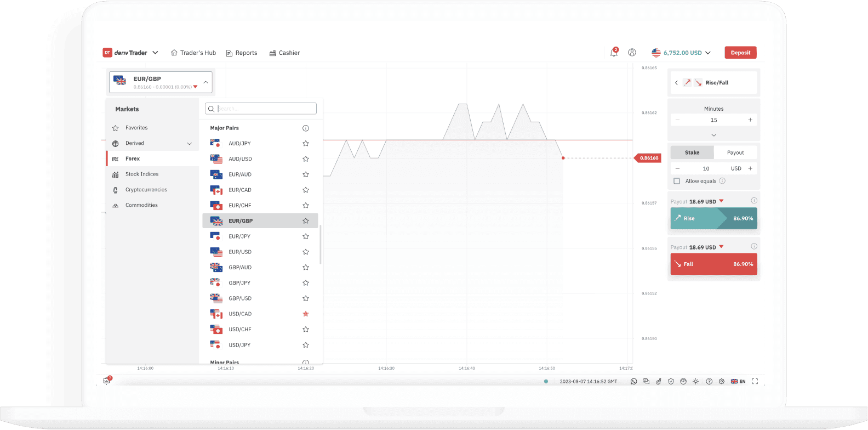Unfavorite the USD/CAD pair star
Image resolution: width=868 pixels, height=430 pixels.
[x=306, y=314]
